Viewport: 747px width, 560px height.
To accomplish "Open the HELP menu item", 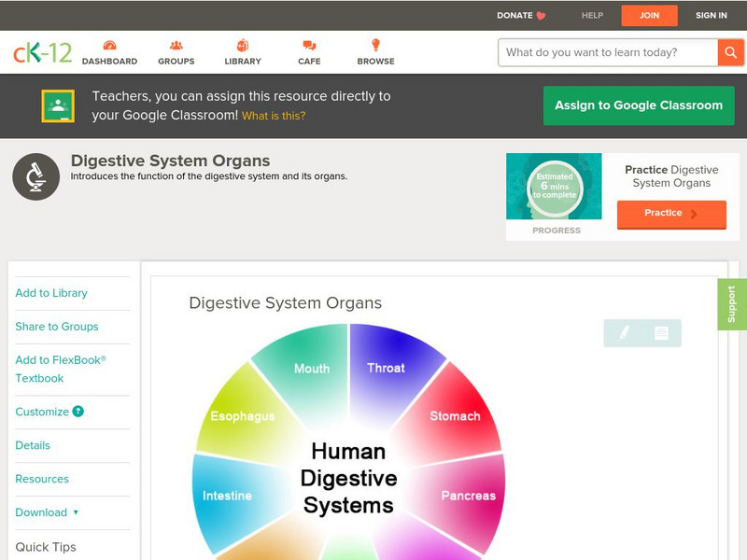I will [591, 15].
